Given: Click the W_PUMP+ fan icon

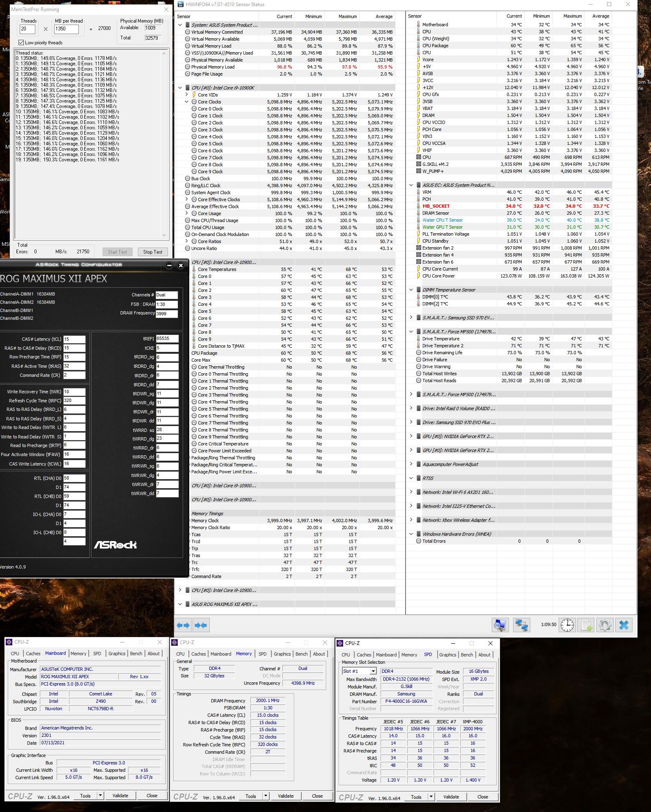Looking at the screenshot, I should coord(418,171).
